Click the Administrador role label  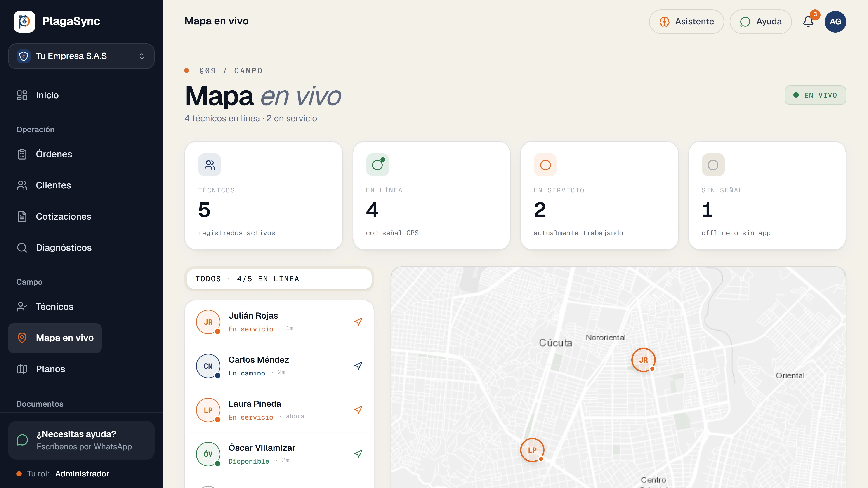[x=82, y=474]
